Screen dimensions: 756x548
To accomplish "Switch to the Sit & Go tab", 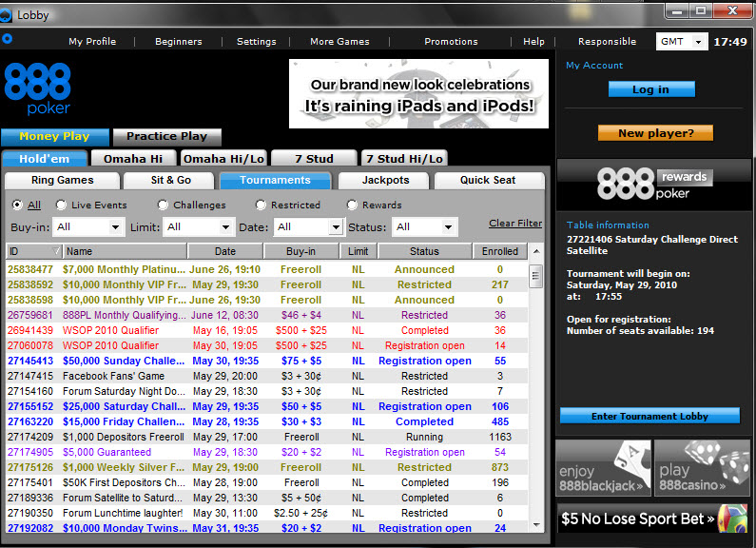I will (x=170, y=181).
